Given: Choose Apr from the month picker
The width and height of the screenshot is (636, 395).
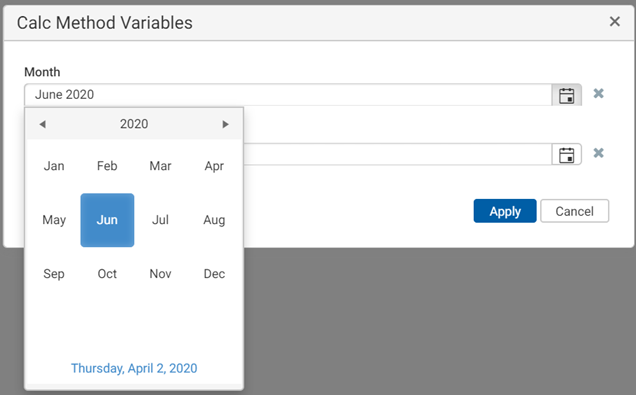Looking at the screenshot, I should [x=214, y=166].
